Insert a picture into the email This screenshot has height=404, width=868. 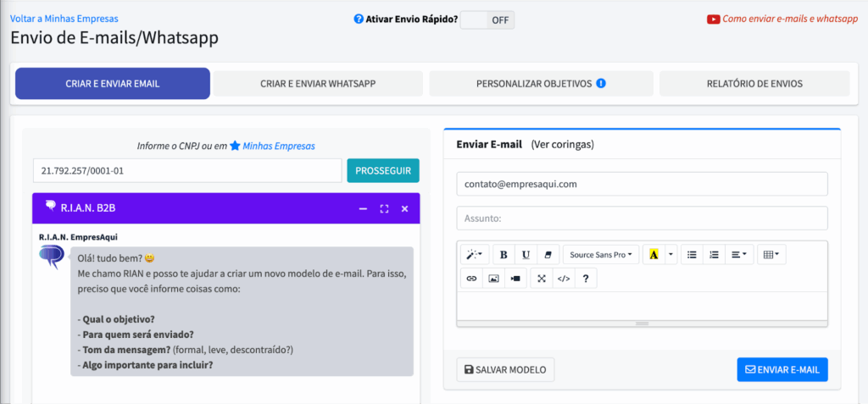tap(493, 278)
